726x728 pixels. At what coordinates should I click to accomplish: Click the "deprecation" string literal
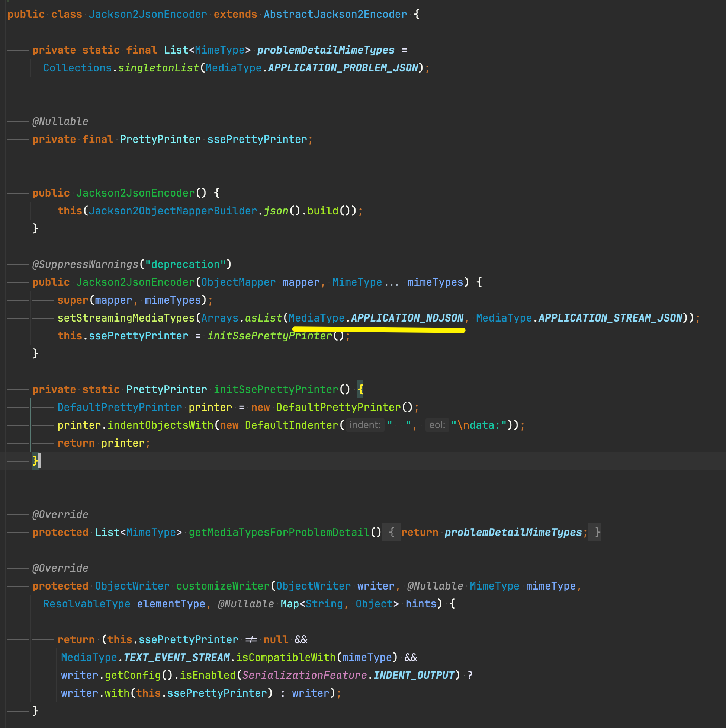point(185,265)
